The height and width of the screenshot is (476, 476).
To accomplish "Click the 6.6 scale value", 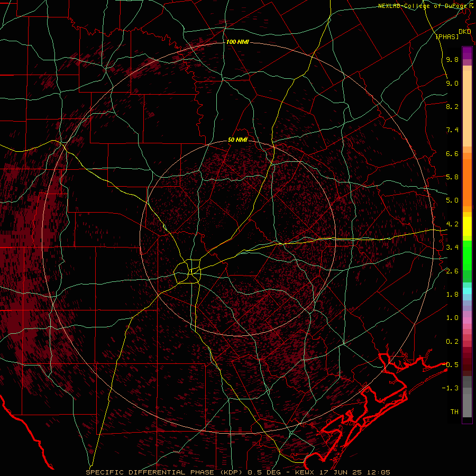I will coord(452,153).
